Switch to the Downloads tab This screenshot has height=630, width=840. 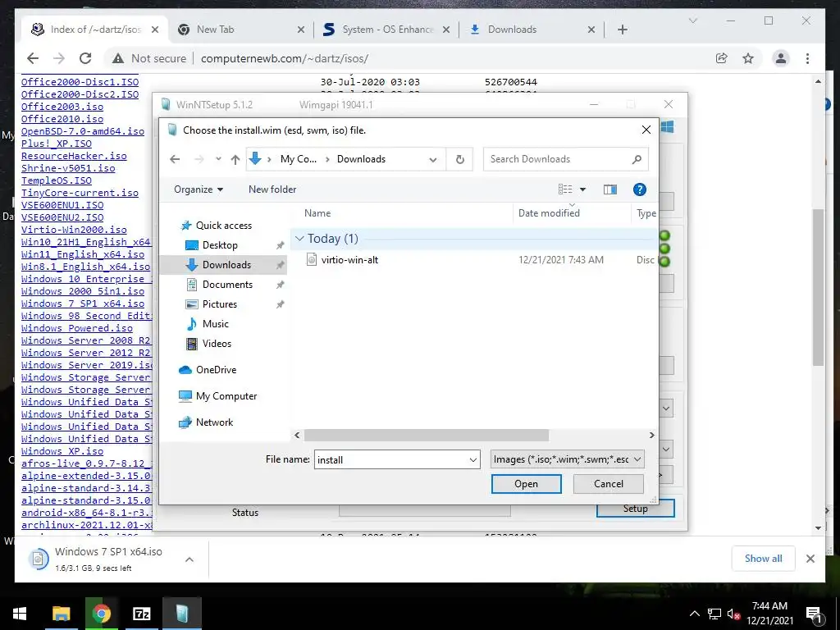(532, 30)
